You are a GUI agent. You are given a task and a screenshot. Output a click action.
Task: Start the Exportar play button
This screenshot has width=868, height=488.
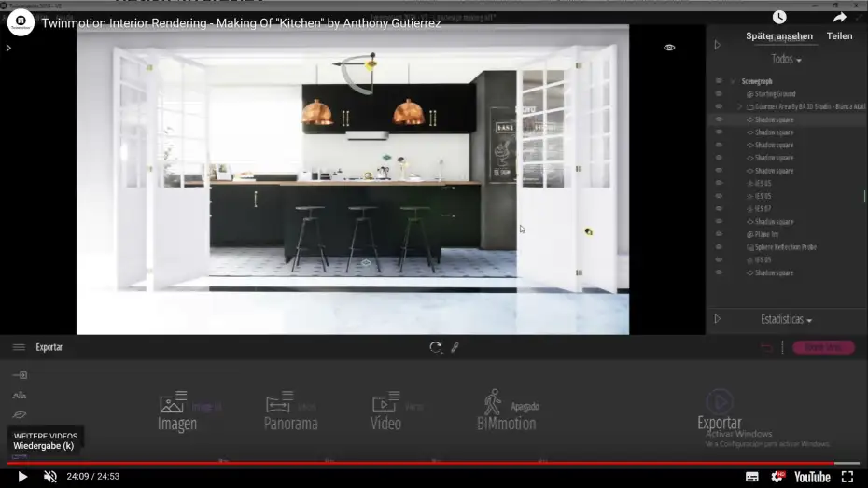click(720, 401)
